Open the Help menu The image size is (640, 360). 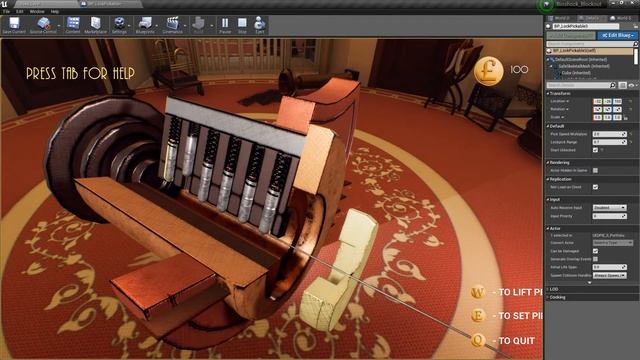(x=55, y=11)
